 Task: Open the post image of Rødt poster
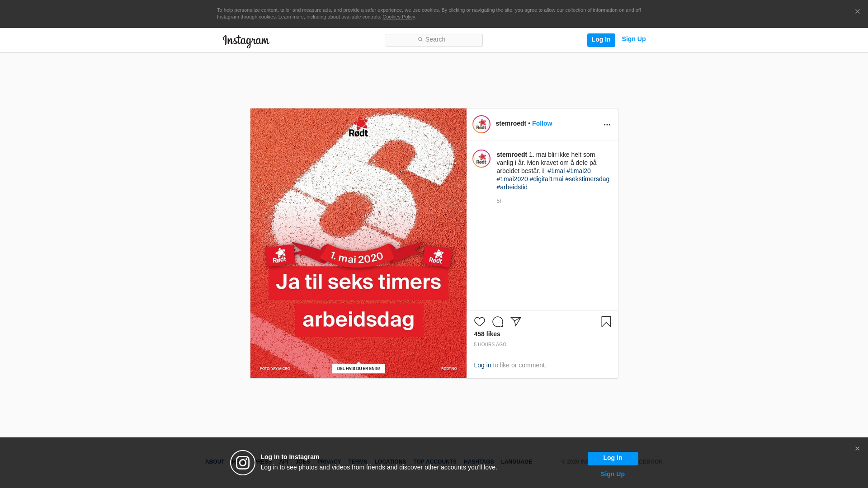click(359, 243)
